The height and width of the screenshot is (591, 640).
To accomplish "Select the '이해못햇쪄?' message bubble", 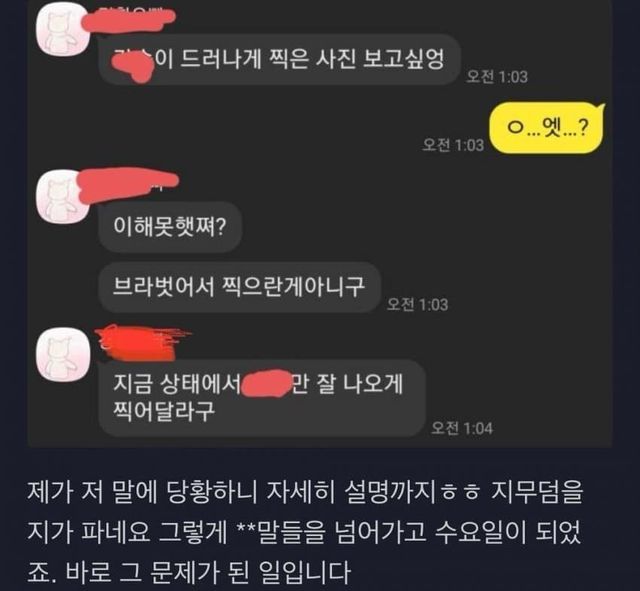I will click(170, 227).
